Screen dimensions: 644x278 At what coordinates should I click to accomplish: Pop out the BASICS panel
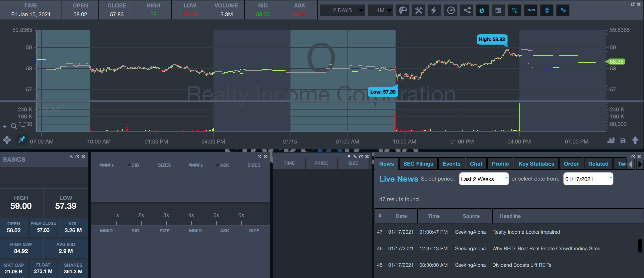pos(77,157)
